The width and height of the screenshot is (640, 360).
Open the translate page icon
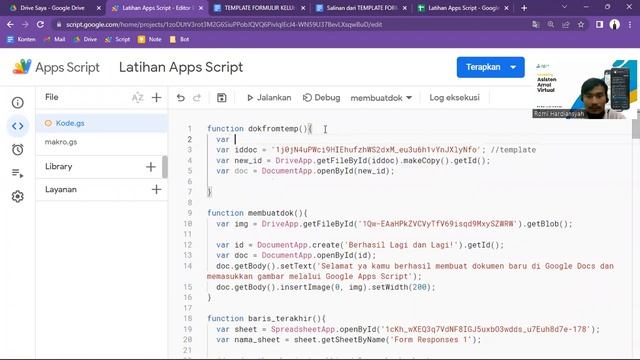pyautogui.click(x=536, y=24)
